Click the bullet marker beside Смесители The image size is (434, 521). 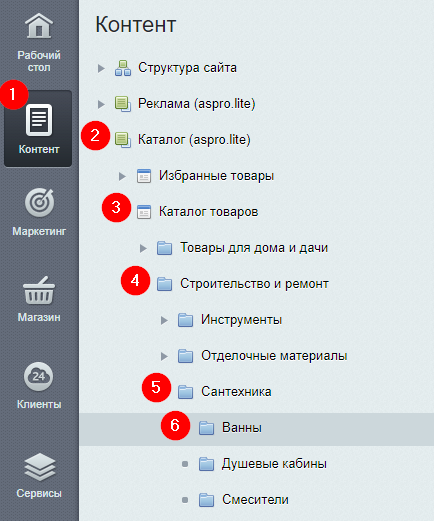(x=185, y=500)
